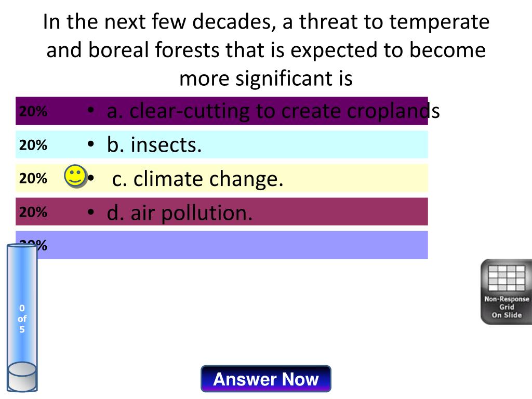
Task: Click the bullet before answer d
Action: point(90,212)
